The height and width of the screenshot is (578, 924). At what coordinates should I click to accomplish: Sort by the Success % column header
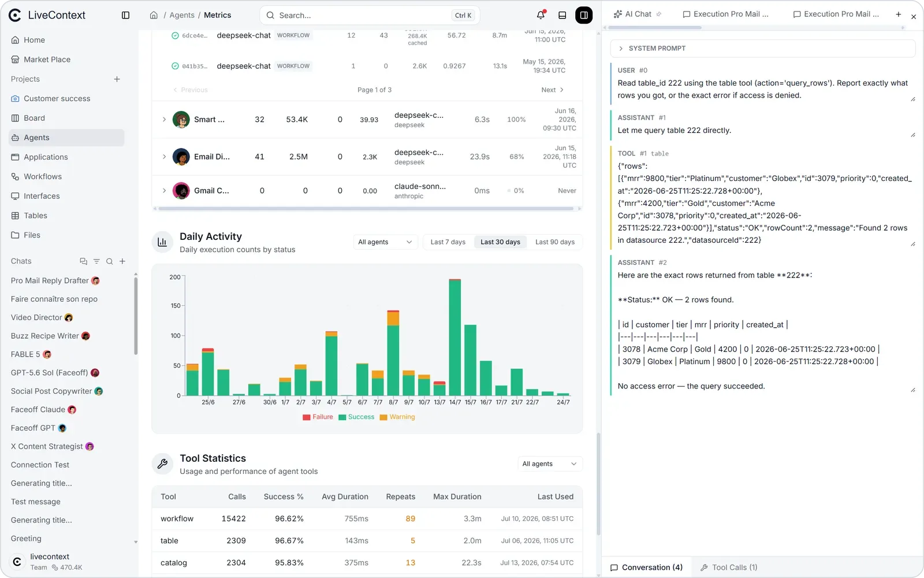point(284,497)
